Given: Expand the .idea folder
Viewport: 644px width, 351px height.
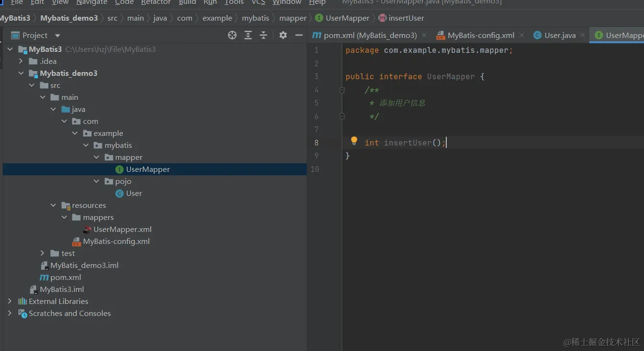Looking at the screenshot, I should pos(21,61).
